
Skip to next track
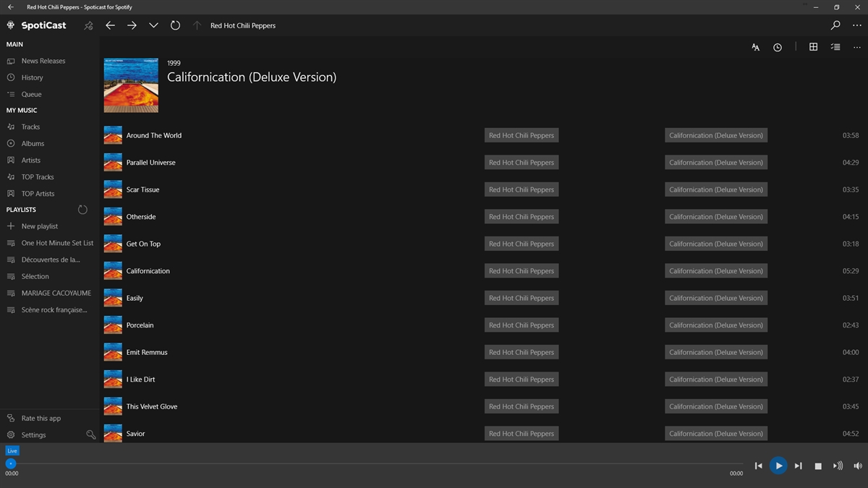coord(799,466)
